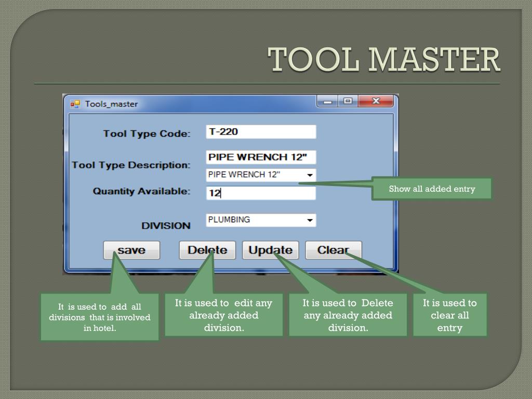The width and height of the screenshot is (532, 399).
Task: Click the Tool Type Description text box
Action: pyautogui.click(x=261, y=157)
